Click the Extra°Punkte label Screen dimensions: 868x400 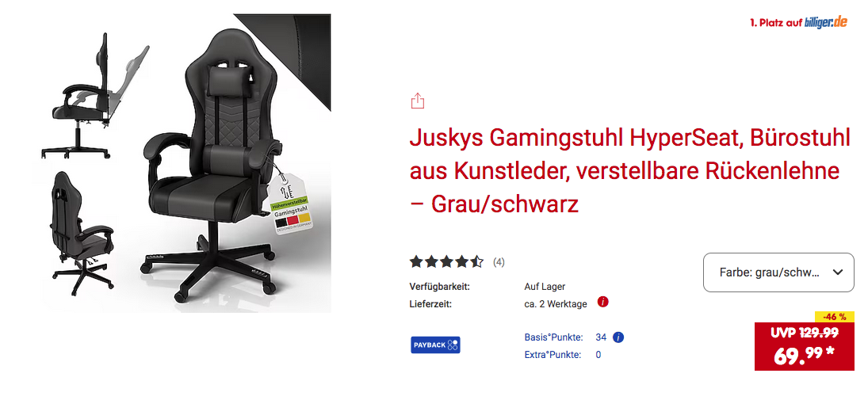click(x=553, y=355)
